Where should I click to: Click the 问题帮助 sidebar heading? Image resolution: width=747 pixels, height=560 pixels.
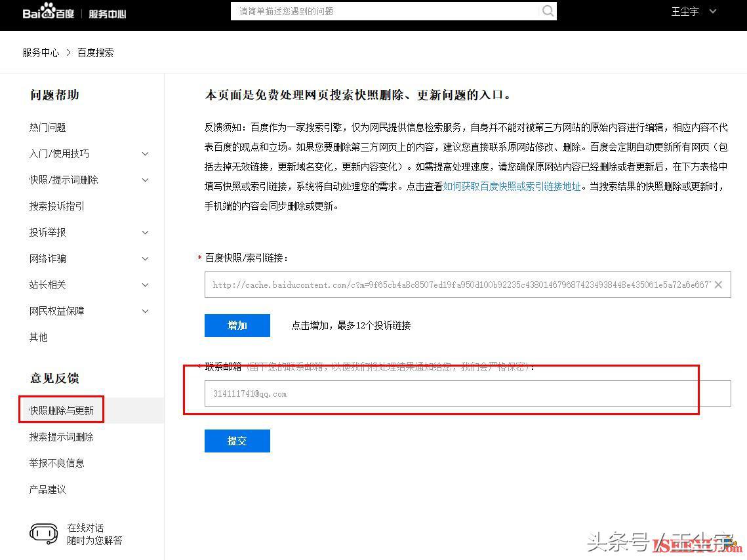pyautogui.click(x=55, y=95)
